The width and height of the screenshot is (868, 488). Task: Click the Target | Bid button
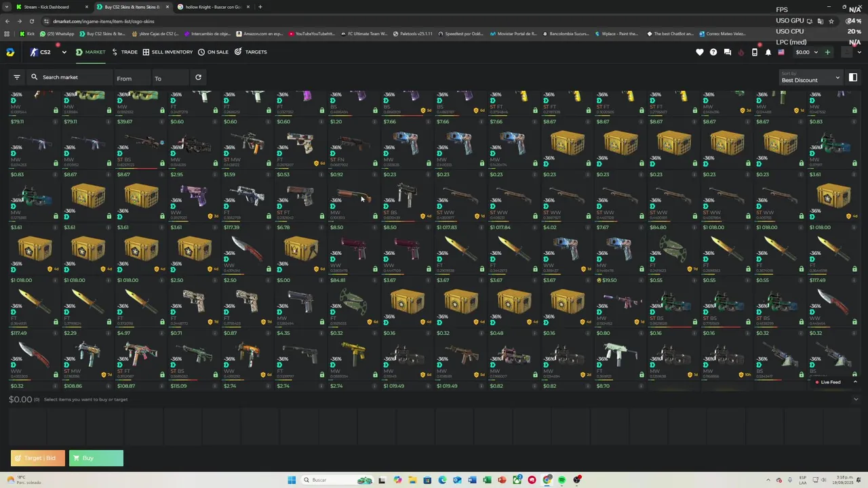pos(38,458)
